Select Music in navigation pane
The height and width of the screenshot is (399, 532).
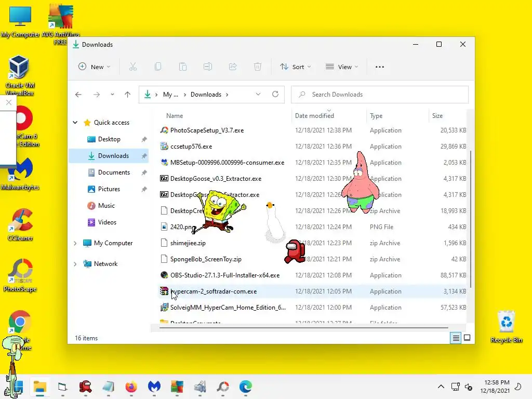coord(109,206)
